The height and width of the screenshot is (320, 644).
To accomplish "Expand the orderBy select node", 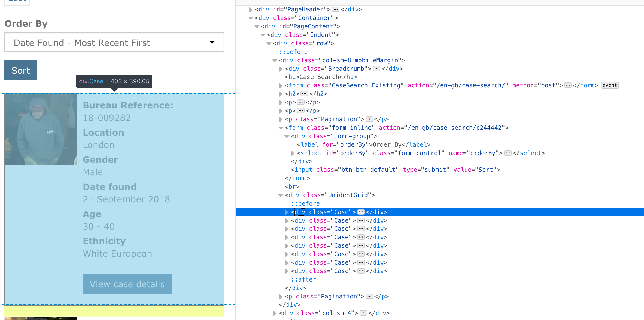I will click(293, 153).
